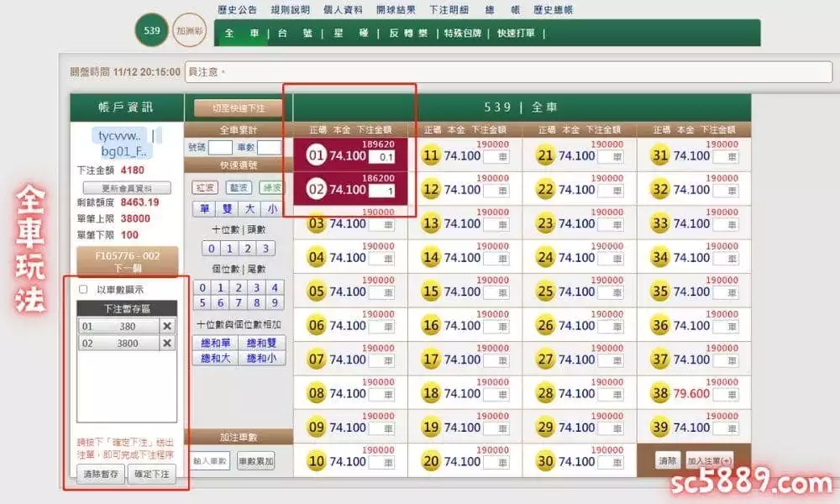Enable the 以車數顯示 checkbox
The image size is (840, 504).
(x=83, y=289)
